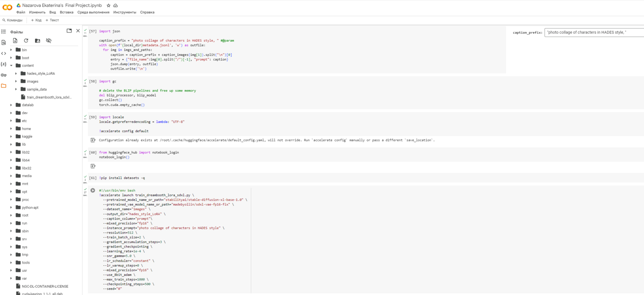This screenshot has height=295, width=644.
Task: Open the Среда выполнения menu
Action: (93, 12)
